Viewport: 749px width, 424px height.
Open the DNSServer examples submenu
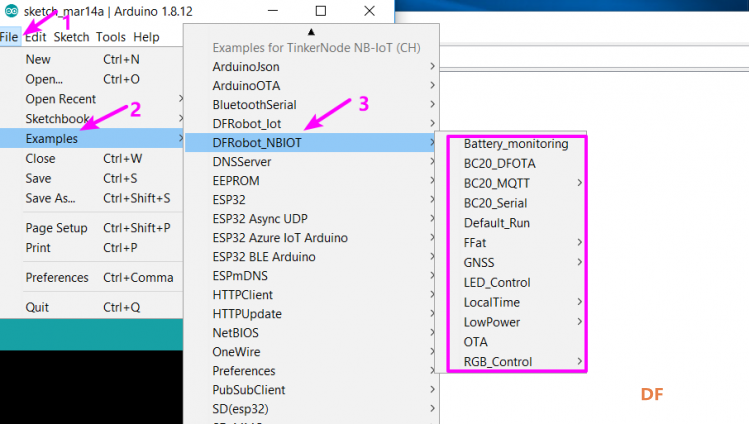point(311,162)
